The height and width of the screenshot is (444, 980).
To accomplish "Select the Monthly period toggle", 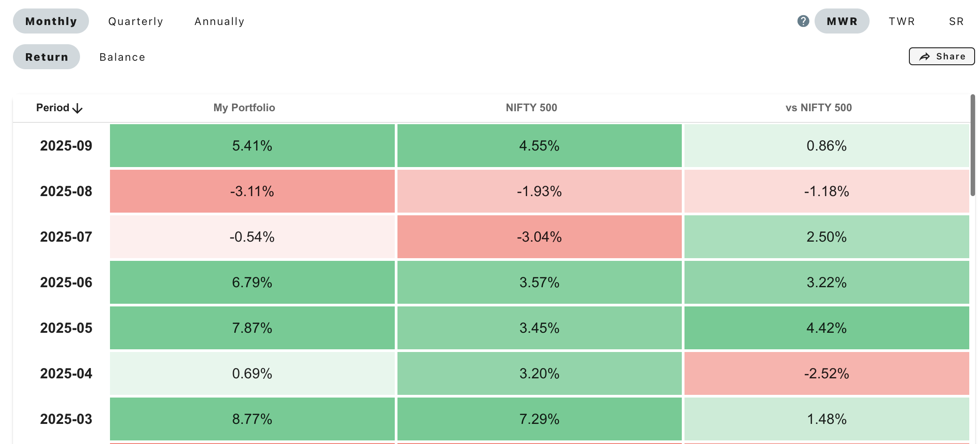I will point(51,21).
